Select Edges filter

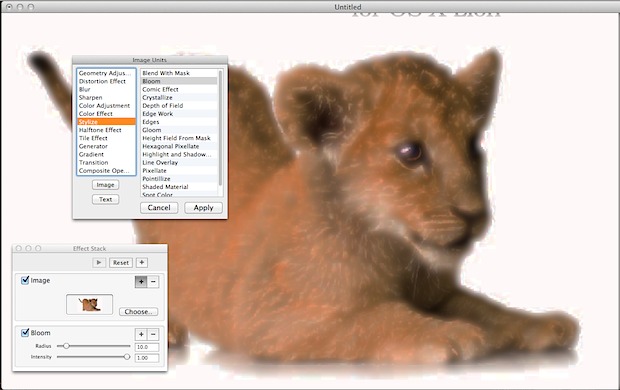[x=179, y=122]
